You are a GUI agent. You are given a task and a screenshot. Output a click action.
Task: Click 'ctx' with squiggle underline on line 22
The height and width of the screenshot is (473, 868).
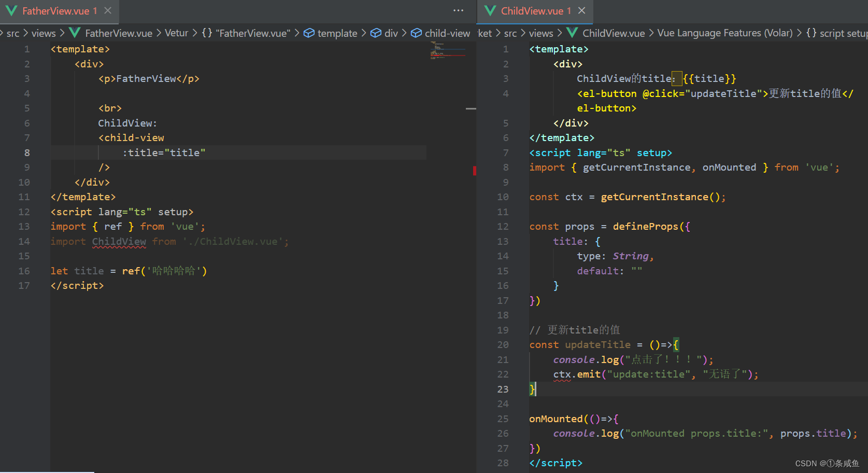pyautogui.click(x=562, y=374)
